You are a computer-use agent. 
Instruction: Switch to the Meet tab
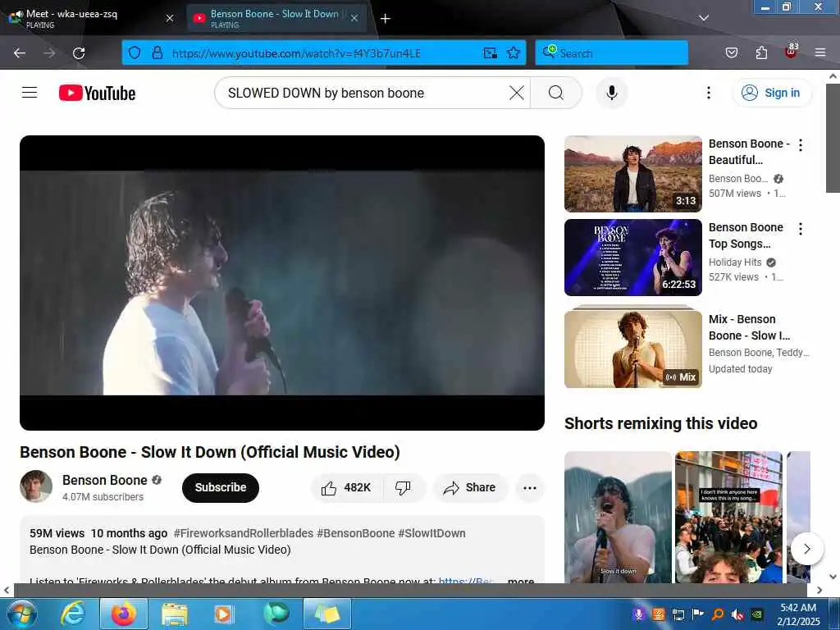89,18
